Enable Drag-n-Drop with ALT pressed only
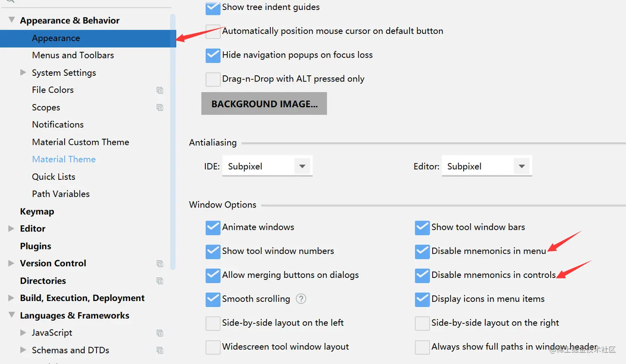The height and width of the screenshot is (364, 626). 213,79
